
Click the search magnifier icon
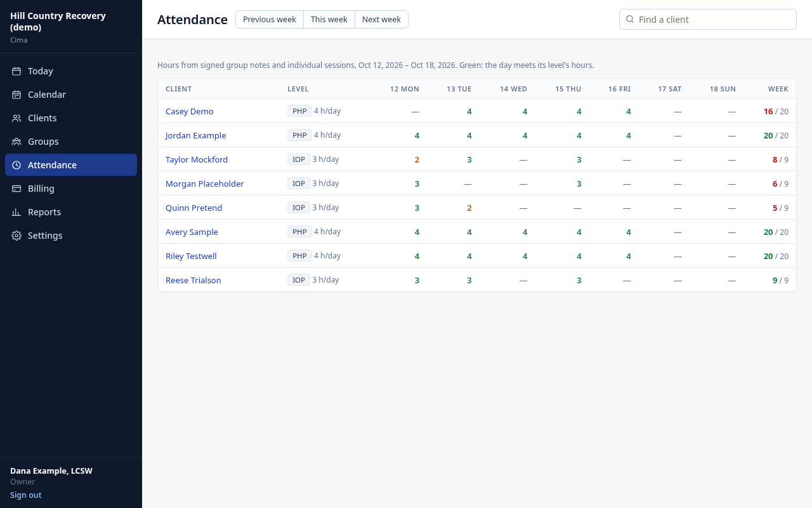pyautogui.click(x=630, y=19)
